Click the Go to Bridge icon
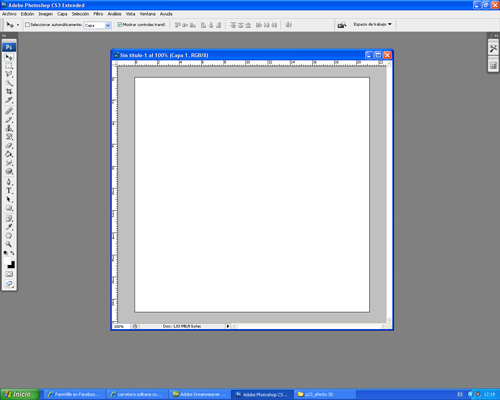 point(342,25)
